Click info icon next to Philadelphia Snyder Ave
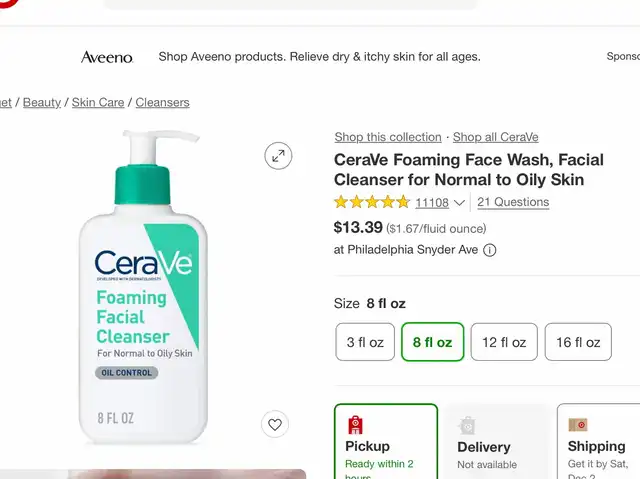 click(x=490, y=250)
